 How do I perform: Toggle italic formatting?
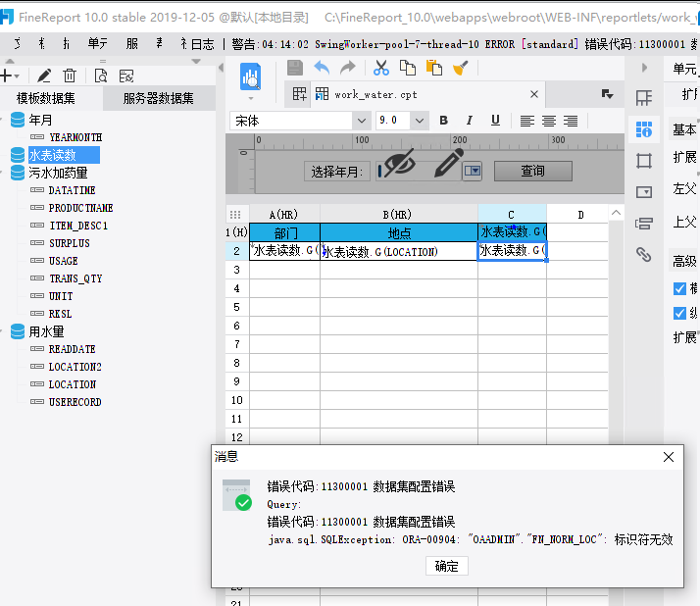(470, 121)
